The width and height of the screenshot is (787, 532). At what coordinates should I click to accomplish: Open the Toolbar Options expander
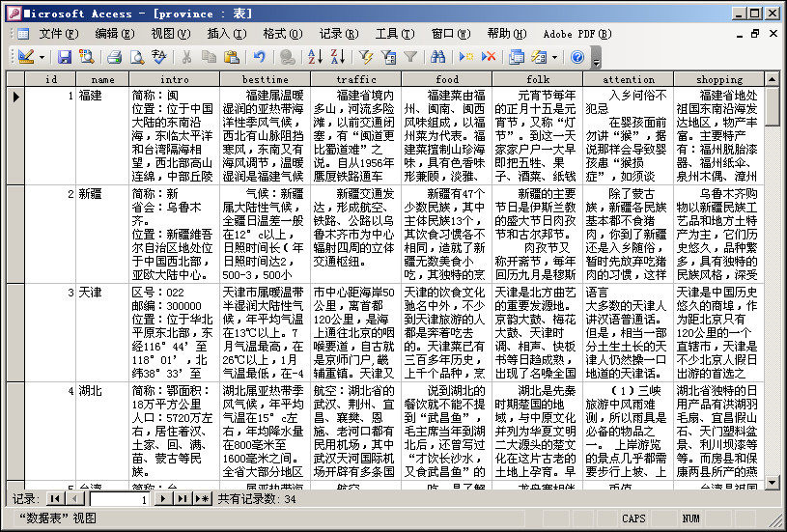pos(596,57)
